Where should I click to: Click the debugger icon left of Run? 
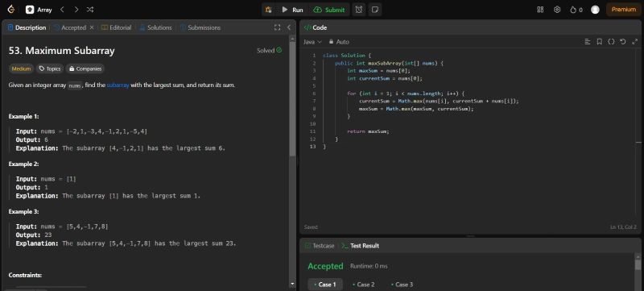coord(269,10)
